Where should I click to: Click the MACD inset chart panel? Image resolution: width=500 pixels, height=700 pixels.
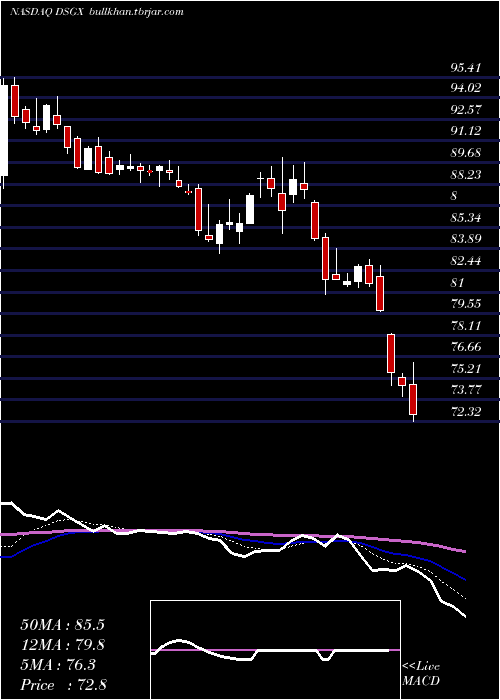pyautogui.click(x=275, y=650)
